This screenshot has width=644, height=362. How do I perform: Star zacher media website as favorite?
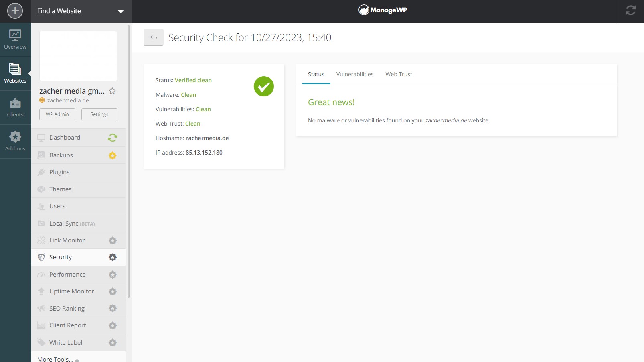pyautogui.click(x=112, y=91)
